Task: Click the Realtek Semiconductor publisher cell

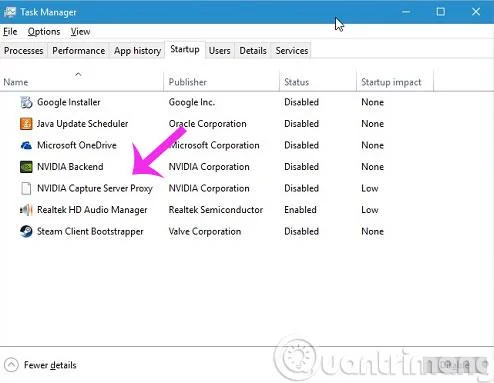Action: click(x=216, y=210)
